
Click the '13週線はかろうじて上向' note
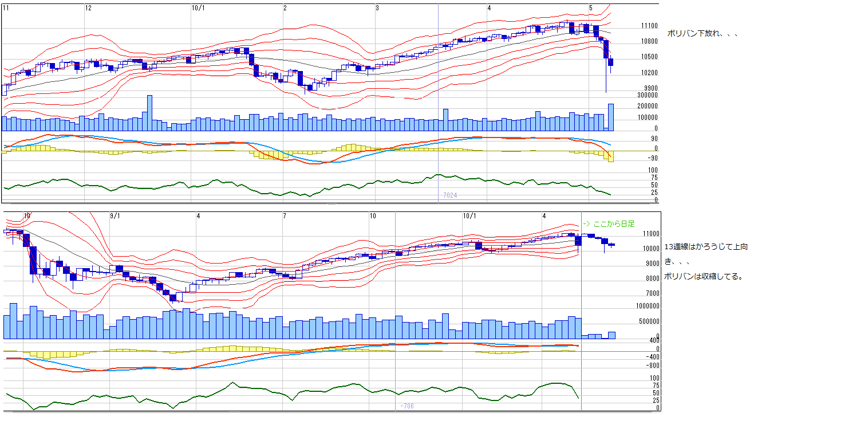tap(707, 247)
